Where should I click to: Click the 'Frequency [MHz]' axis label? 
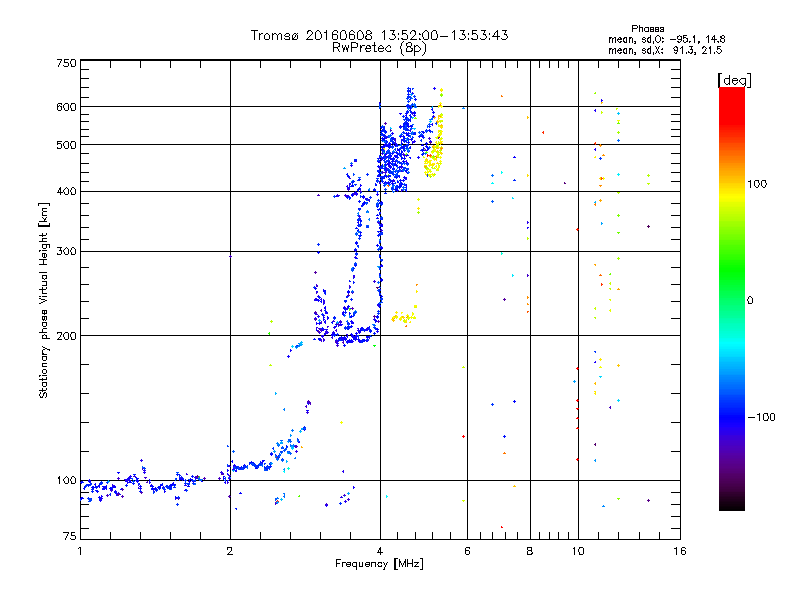click(379, 564)
